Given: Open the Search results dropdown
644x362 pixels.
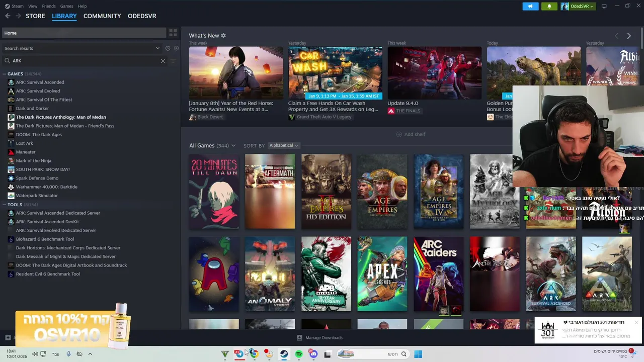Looking at the screenshot, I should pyautogui.click(x=82, y=48).
